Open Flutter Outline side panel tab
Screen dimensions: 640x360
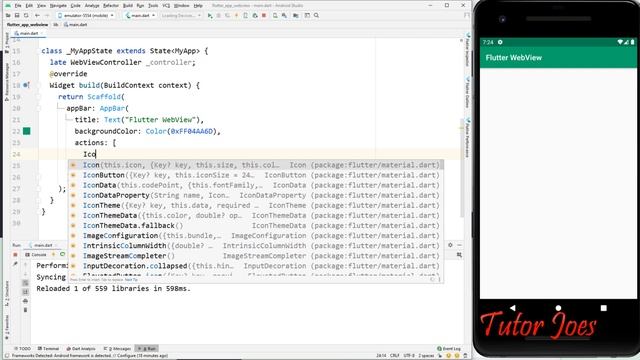click(468, 93)
